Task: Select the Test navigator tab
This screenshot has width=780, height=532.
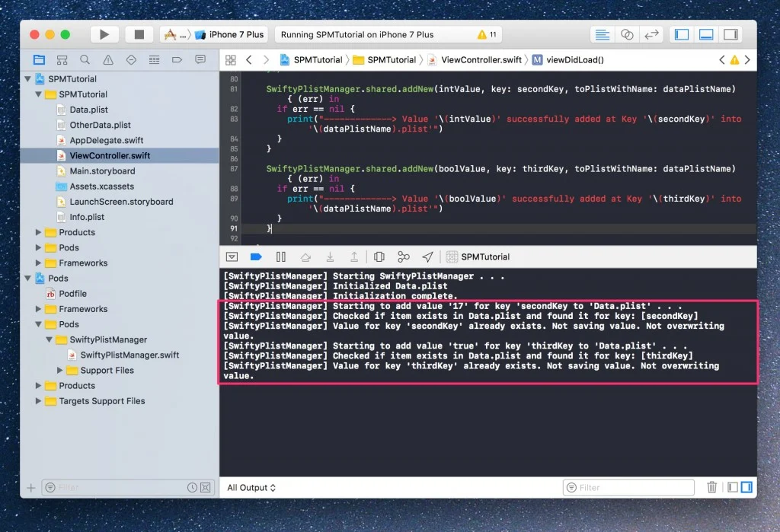Action: 131,59
